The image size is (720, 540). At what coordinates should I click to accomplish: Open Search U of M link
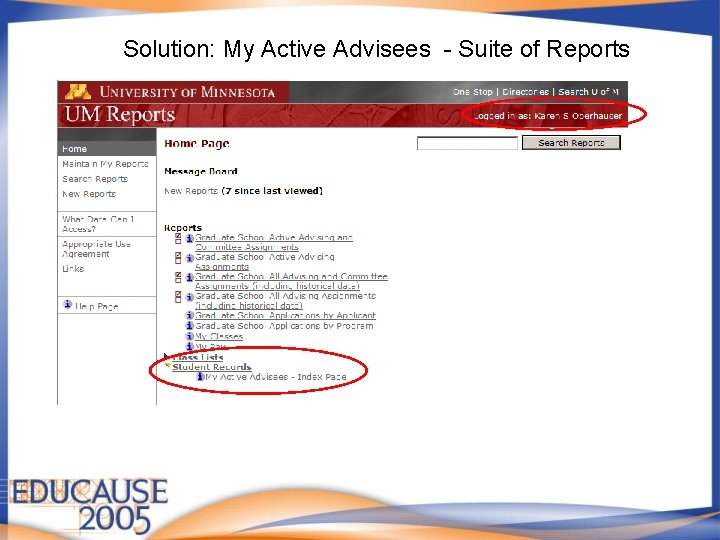pos(588,92)
